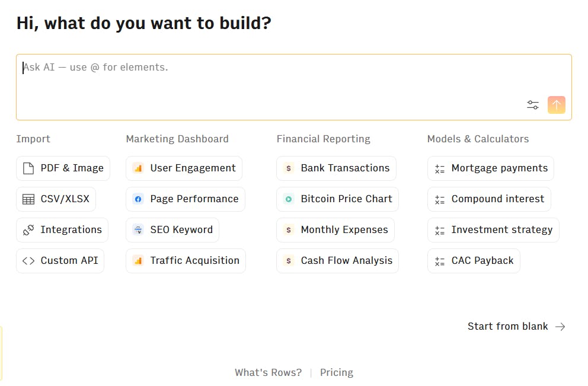Choose the Bank Transactions template

tap(336, 168)
